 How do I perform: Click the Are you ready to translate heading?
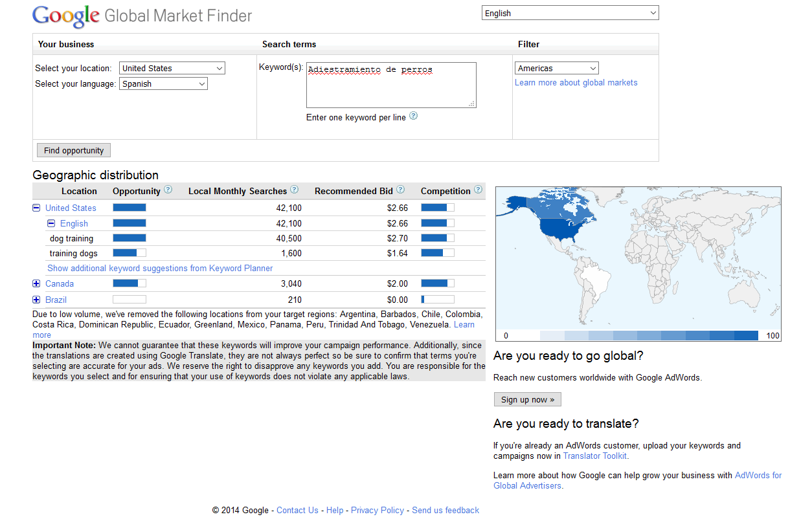566,424
